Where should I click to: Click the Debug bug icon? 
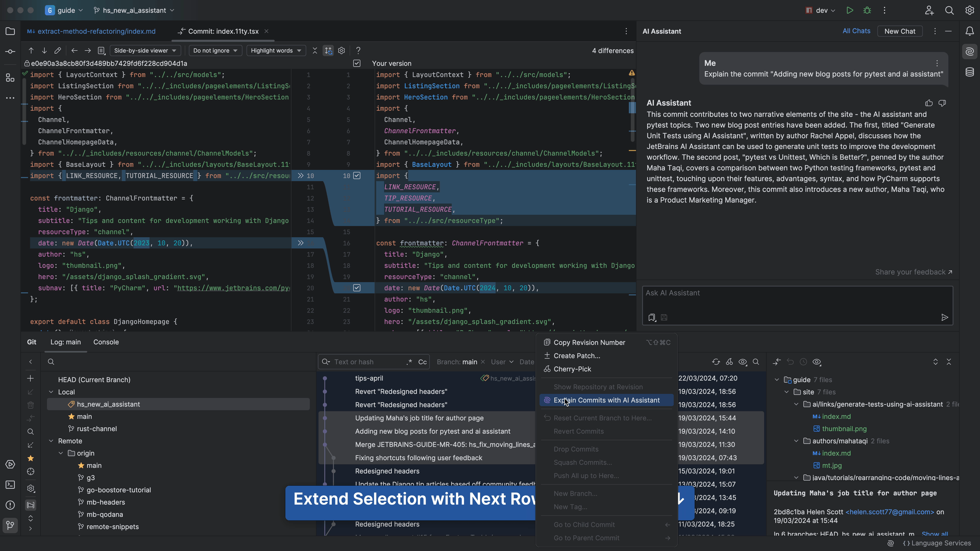867,10
